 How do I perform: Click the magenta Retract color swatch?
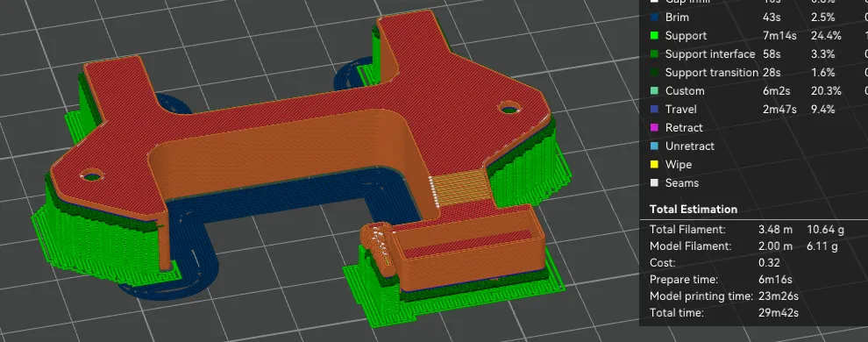pos(654,128)
